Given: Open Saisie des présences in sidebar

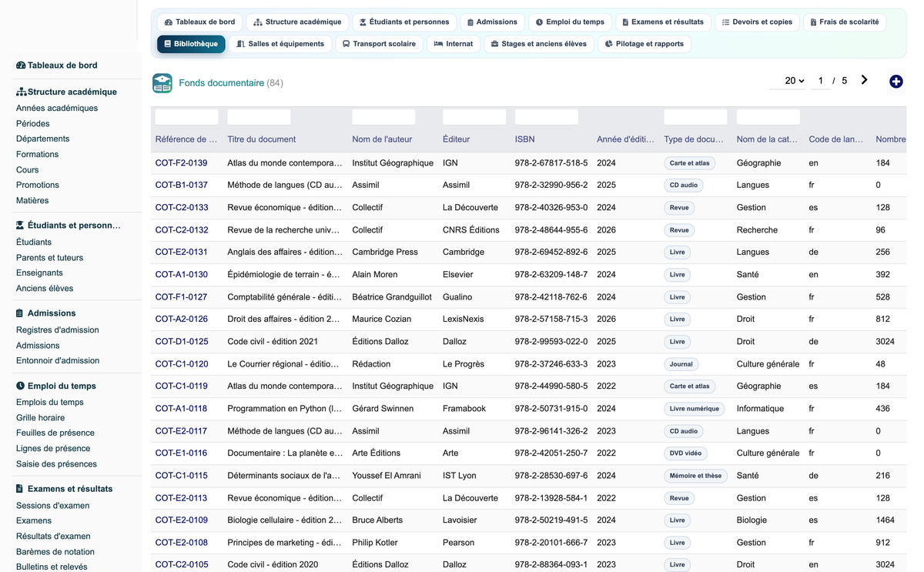Looking at the screenshot, I should tap(57, 463).
